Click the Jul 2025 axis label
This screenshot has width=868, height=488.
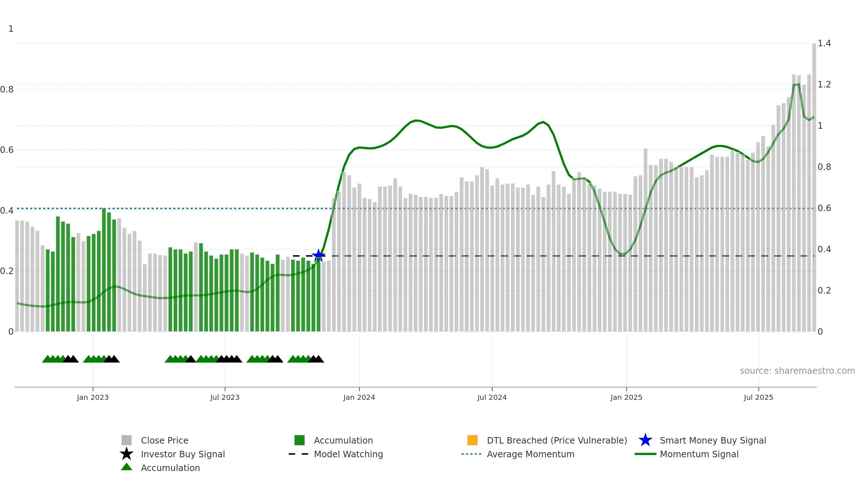click(x=758, y=398)
